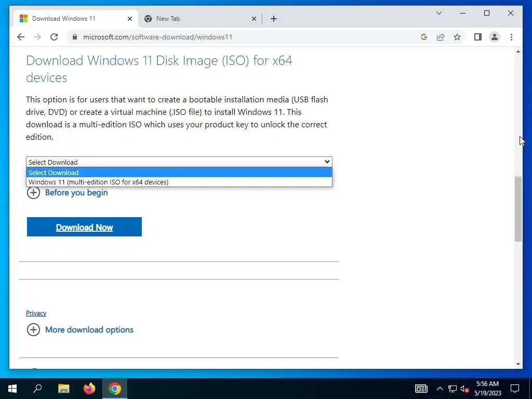Open the Windows Start menu
The width and height of the screenshot is (532, 399).
(12, 389)
